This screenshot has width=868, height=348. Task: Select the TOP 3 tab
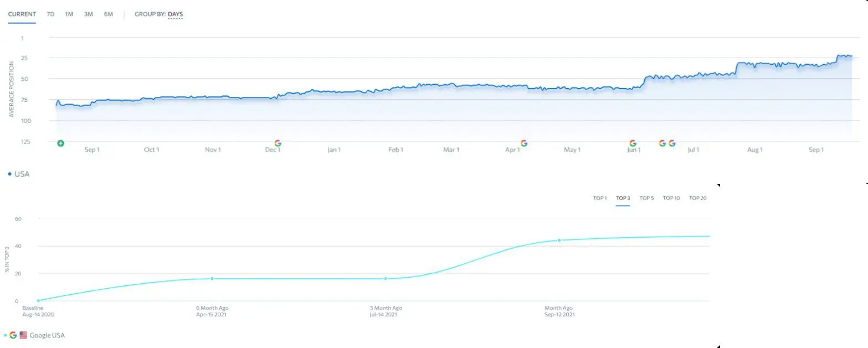click(x=623, y=198)
